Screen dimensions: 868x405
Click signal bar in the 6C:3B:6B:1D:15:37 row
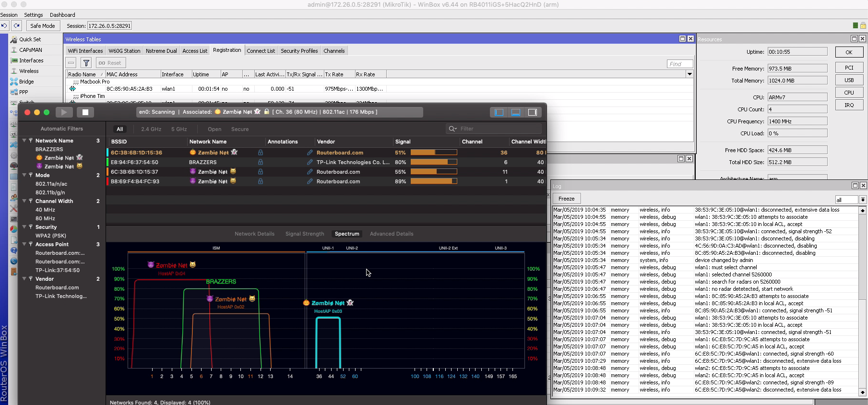tap(434, 172)
